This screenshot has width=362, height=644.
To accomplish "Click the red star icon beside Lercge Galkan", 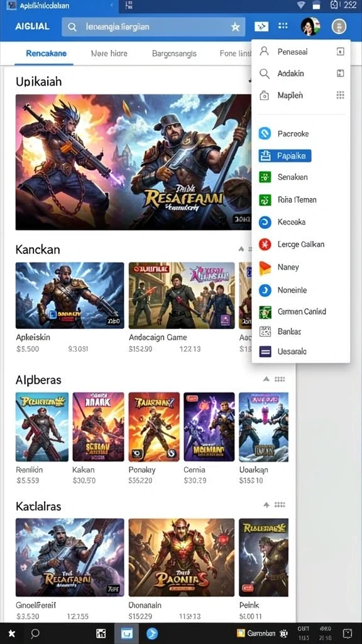I will click(265, 245).
